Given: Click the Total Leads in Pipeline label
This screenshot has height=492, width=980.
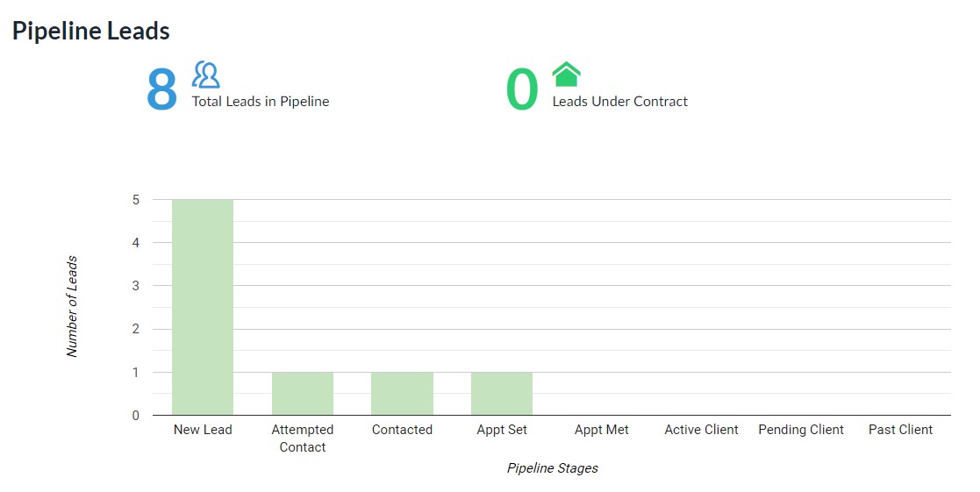Looking at the screenshot, I should (x=261, y=102).
